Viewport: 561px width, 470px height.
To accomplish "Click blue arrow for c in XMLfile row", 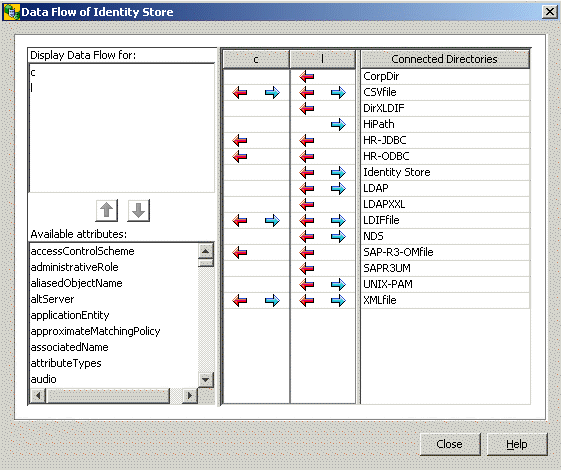I will pyautogui.click(x=272, y=300).
